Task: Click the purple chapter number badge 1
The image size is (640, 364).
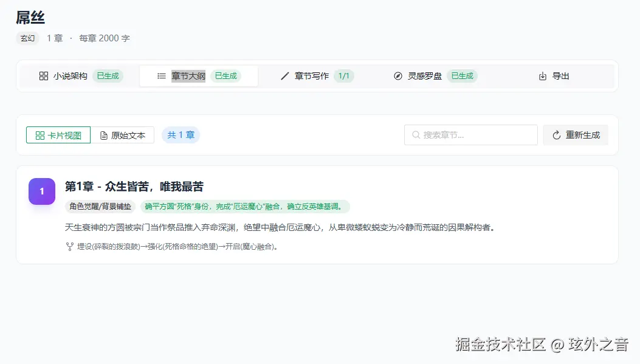Action: click(41, 191)
